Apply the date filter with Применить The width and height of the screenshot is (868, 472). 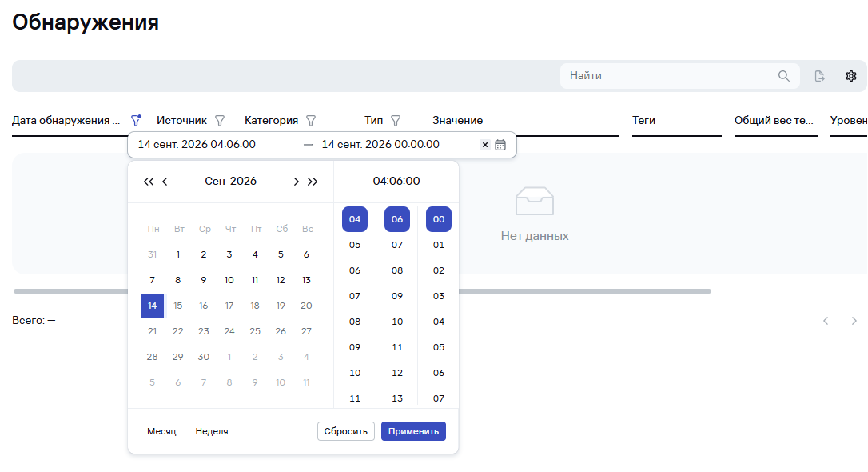pyautogui.click(x=413, y=431)
